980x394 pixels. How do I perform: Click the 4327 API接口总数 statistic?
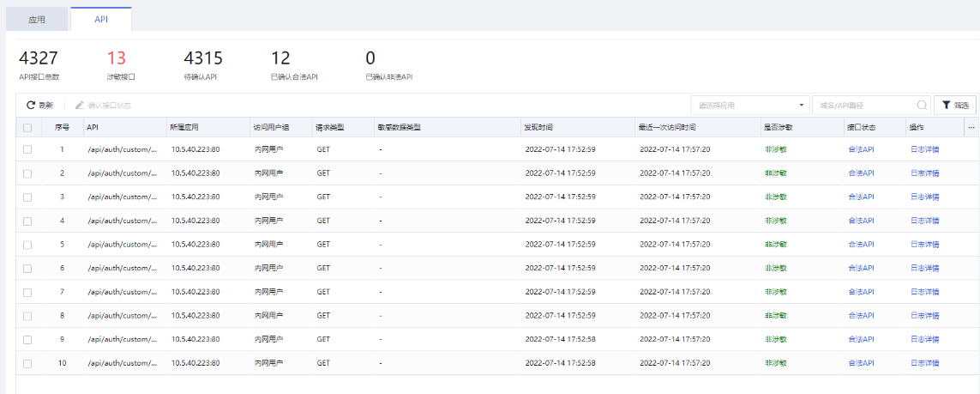[39, 65]
